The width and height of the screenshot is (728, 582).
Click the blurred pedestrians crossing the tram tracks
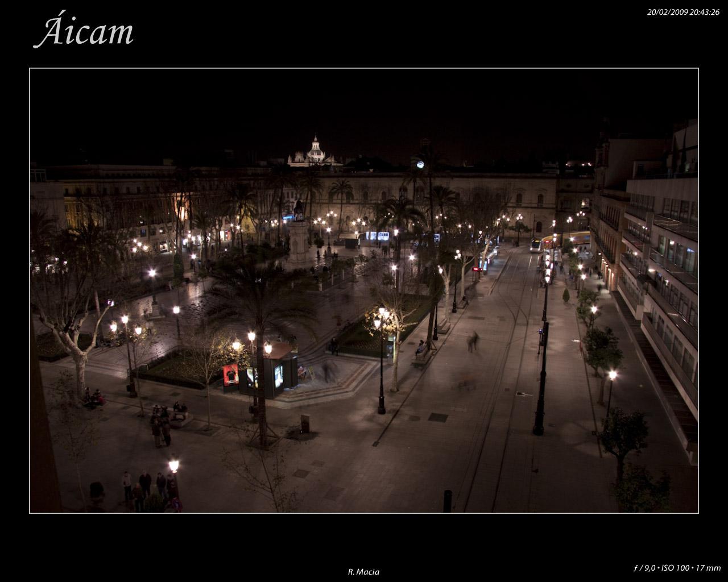point(473,341)
